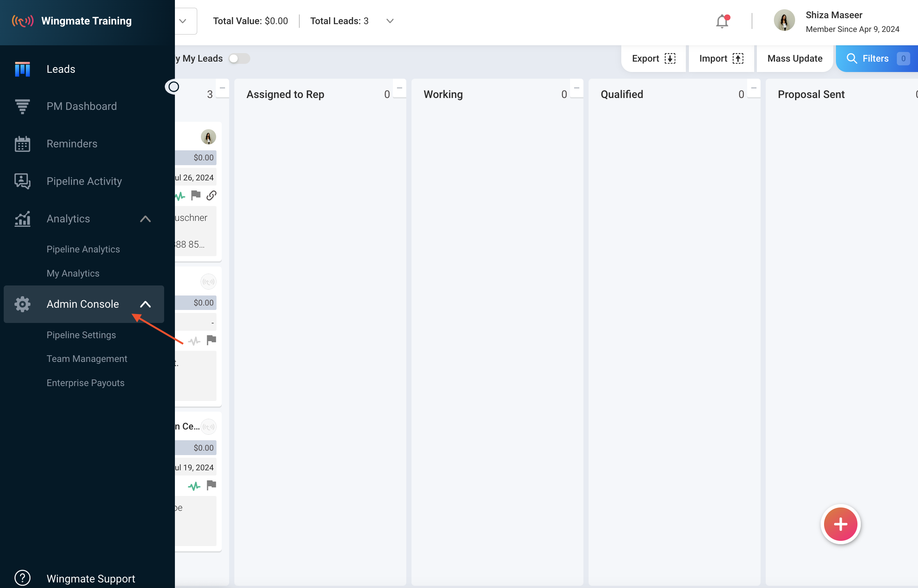The width and height of the screenshot is (918, 588).
Task: Click the Leads kanban icon in sidebar
Action: click(x=22, y=69)
